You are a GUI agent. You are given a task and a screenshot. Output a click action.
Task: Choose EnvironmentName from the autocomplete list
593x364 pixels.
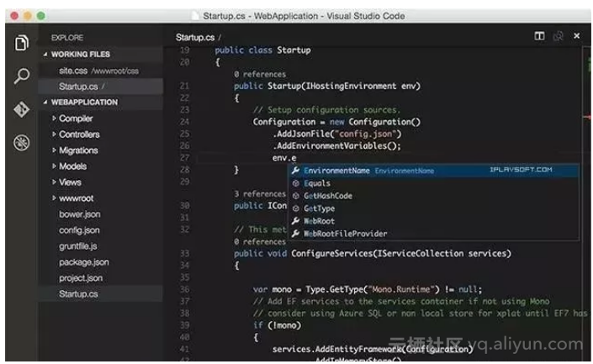pyautogui.click(x=434, y=171)
